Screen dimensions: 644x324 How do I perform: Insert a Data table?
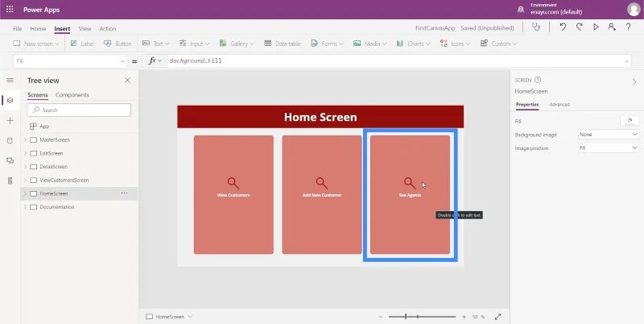[283, 44]
